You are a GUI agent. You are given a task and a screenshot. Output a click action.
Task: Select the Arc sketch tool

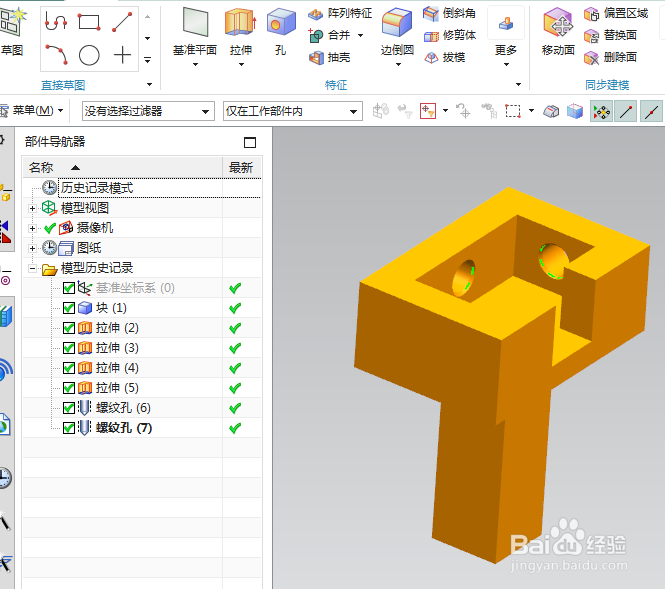[56, 55]
